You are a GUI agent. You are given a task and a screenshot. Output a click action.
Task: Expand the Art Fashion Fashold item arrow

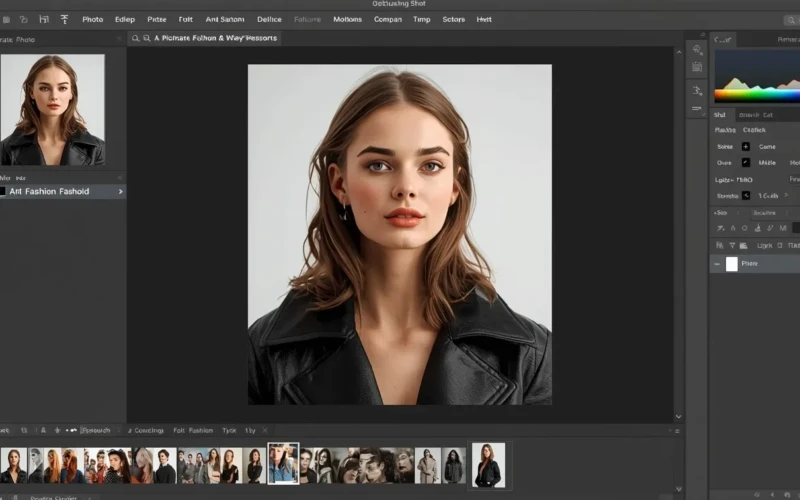click(121, 192)
